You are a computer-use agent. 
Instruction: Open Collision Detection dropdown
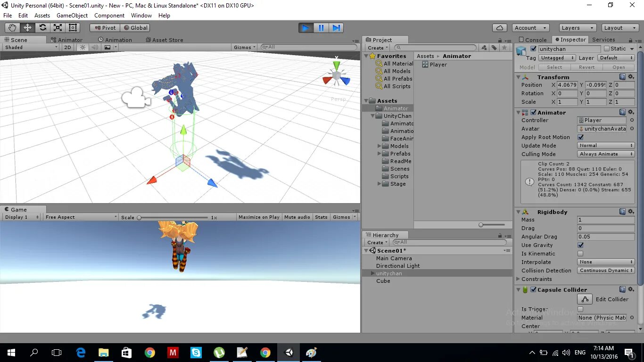point(606,271)
